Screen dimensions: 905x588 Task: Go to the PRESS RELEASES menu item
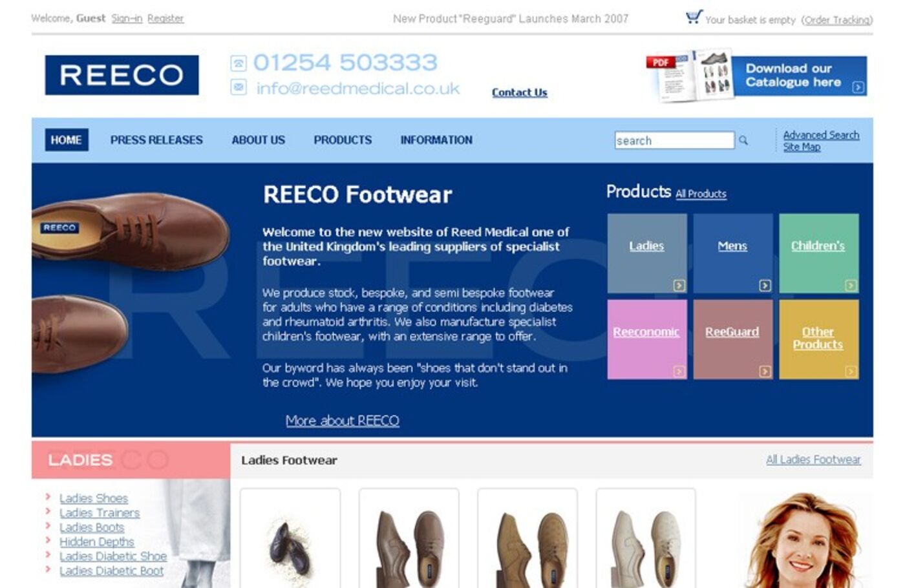click(156, 140)
